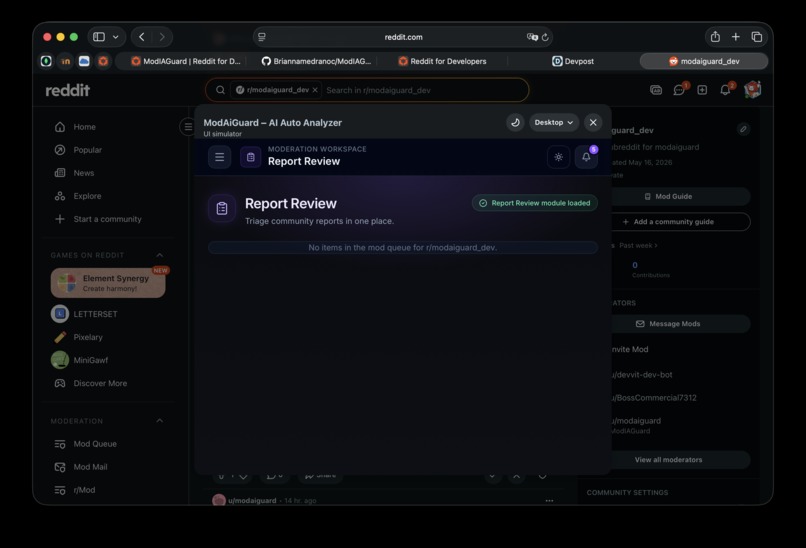Open u/devvit-dev-bot moderator profile

point(642,375)
